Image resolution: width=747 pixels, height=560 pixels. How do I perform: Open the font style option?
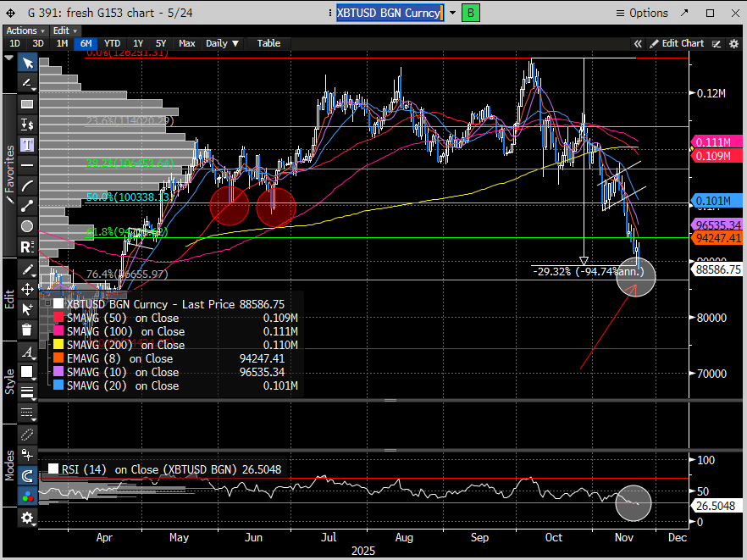(x=27, y=352)
